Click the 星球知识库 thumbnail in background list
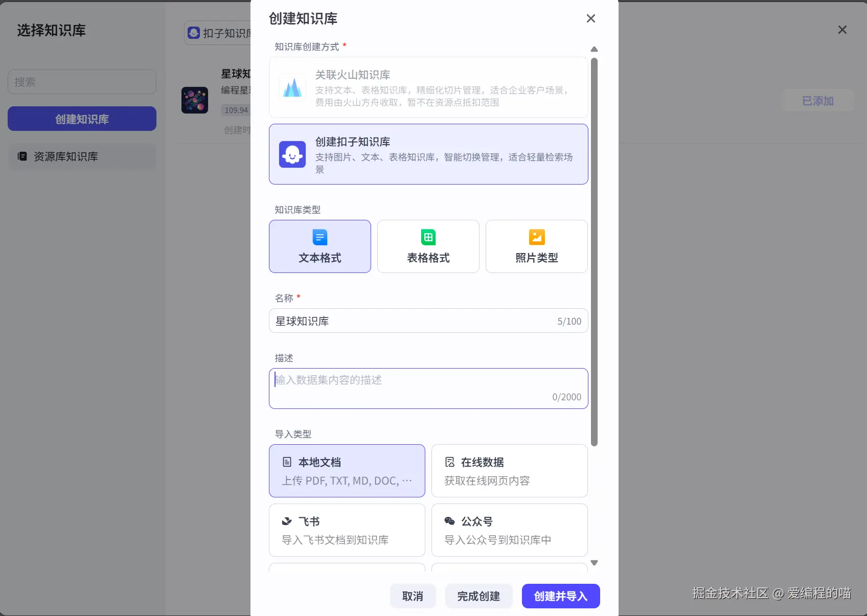 tap(195, 100)
